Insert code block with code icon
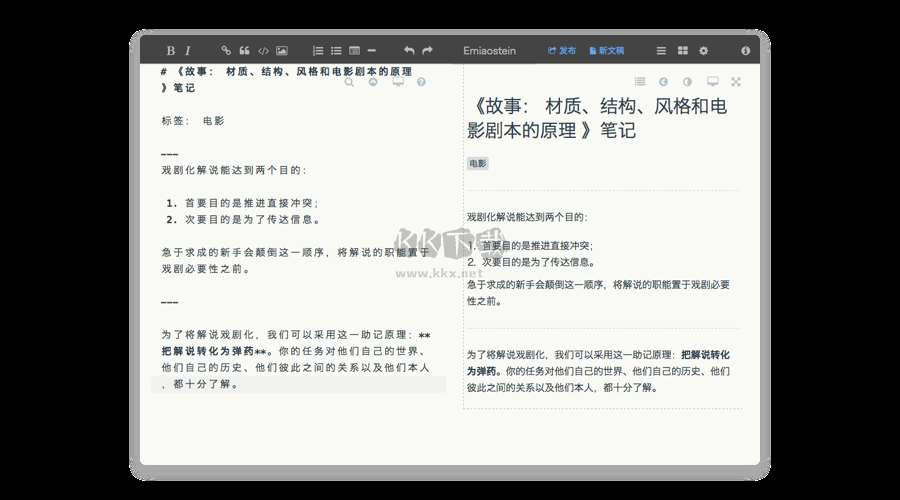Image resolution: width=900 pixels, height=500 pixels. (x=263, y=50)
